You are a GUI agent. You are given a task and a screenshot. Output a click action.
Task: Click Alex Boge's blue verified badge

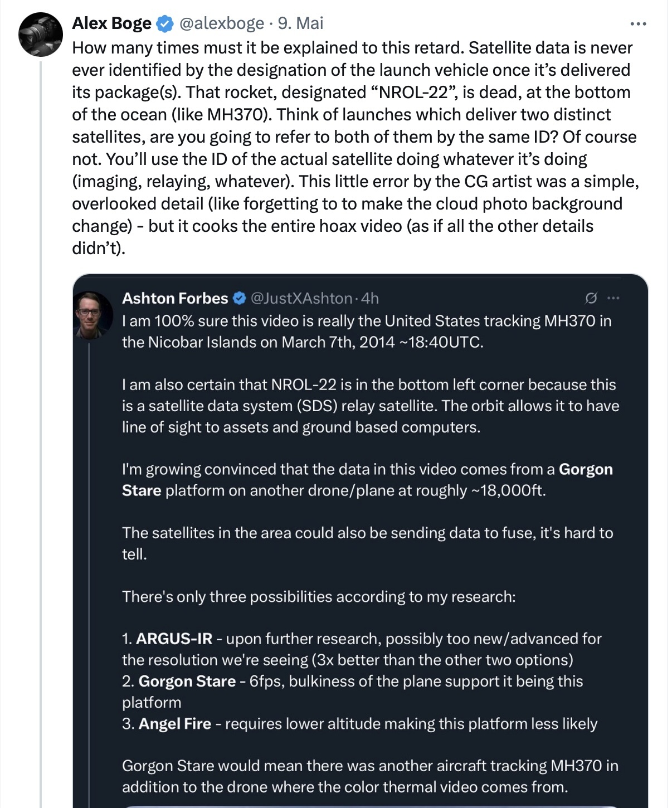164,23
